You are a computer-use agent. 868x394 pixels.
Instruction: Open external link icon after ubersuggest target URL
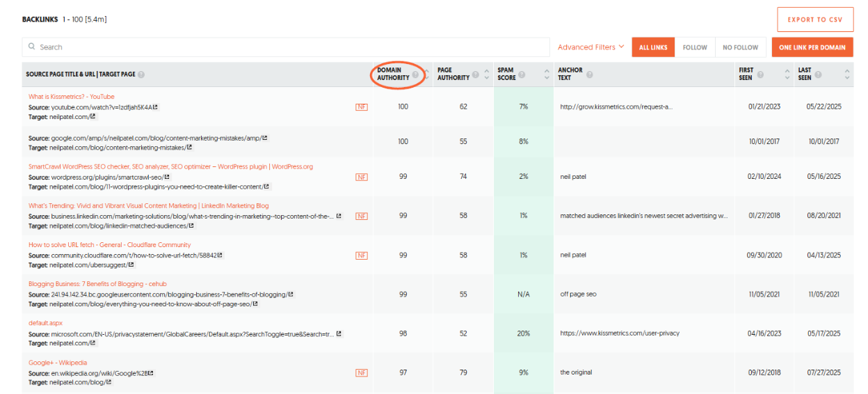[x=131, y=265]
